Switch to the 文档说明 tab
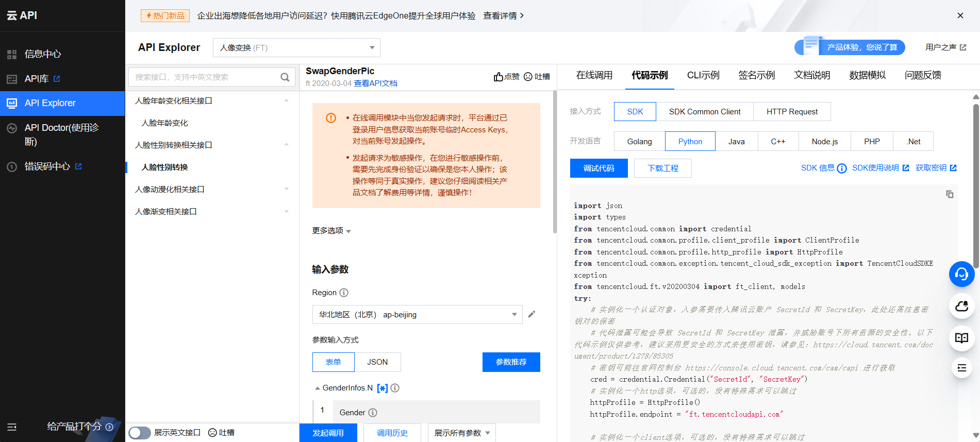The image size is (980, 442). (x=812, y=75)
